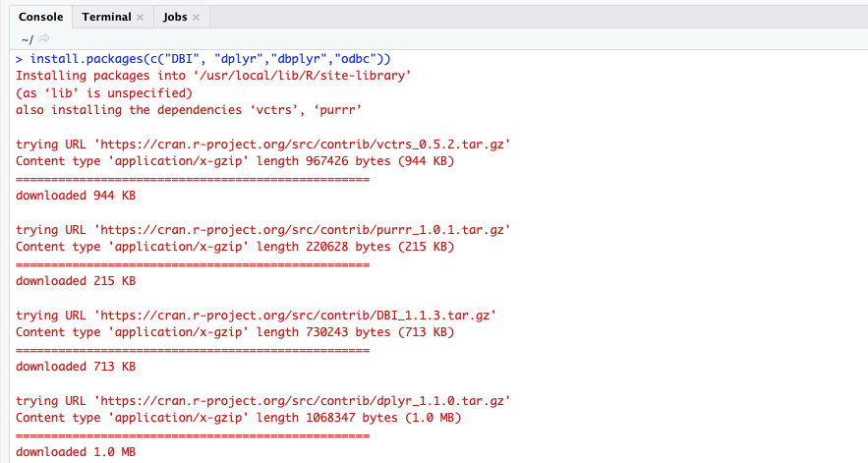Close the Terminal tab
The image size is (868, 463).
(140, 18)
